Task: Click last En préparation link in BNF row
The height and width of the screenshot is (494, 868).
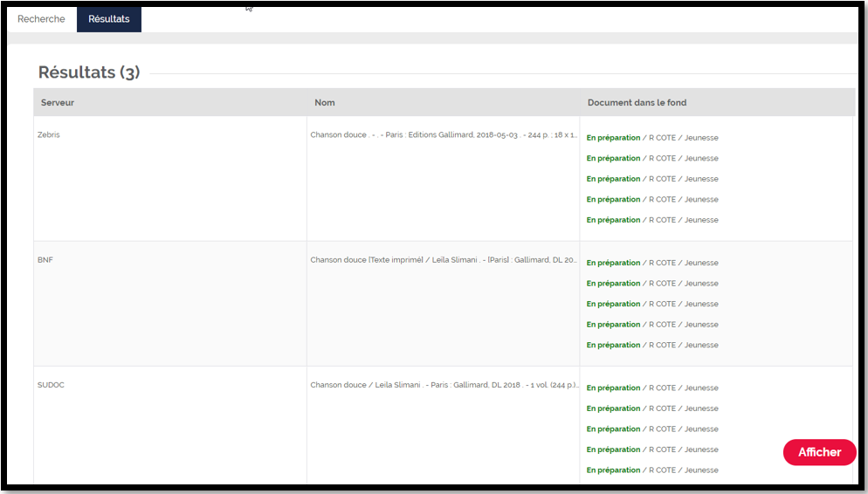Action: [x=613, y=345]
